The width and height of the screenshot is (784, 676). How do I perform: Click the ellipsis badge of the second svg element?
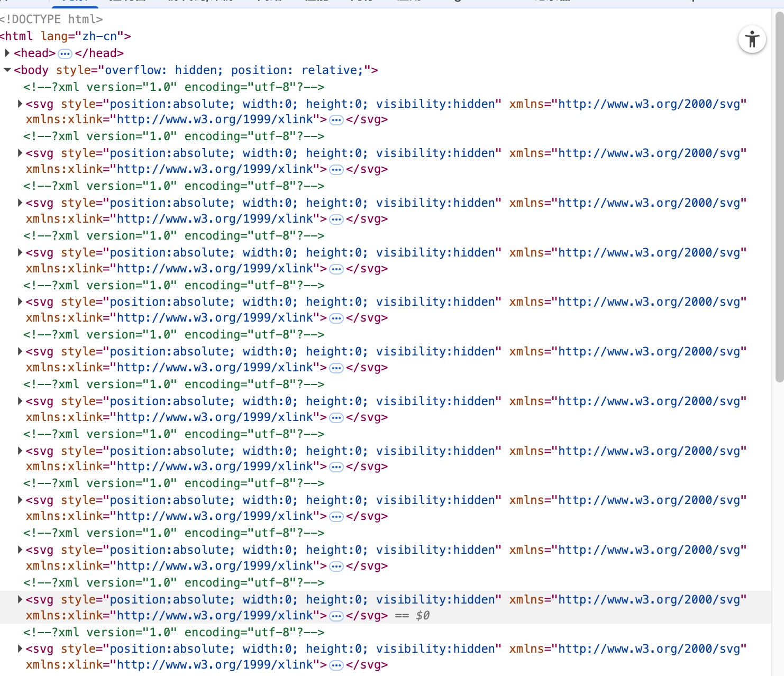coord(336,170)
